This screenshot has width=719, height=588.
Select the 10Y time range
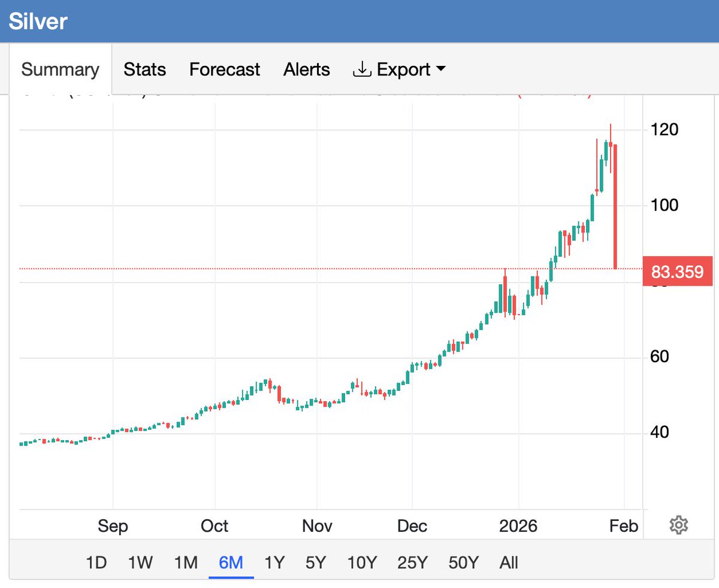tap(362, 563)
